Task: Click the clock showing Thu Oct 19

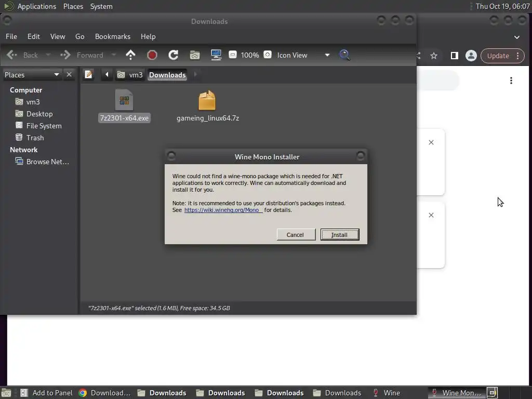Action: tap(502, 6)
